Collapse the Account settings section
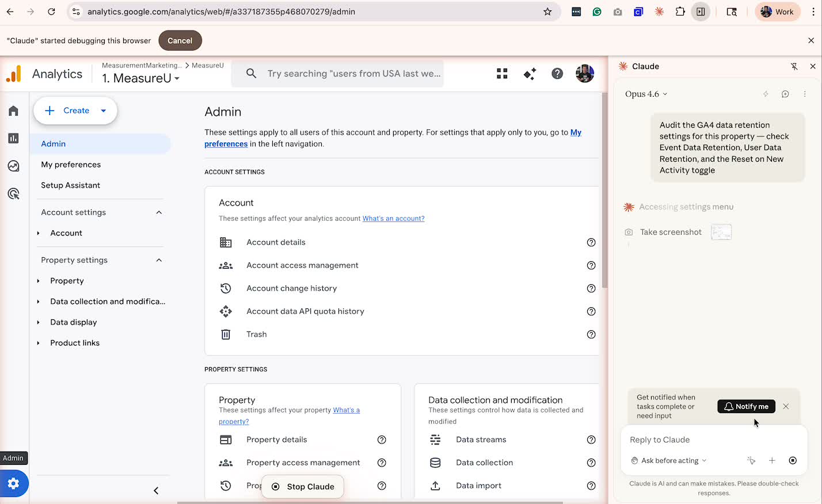This screenshot has width=822, height=504. [158, 212]
